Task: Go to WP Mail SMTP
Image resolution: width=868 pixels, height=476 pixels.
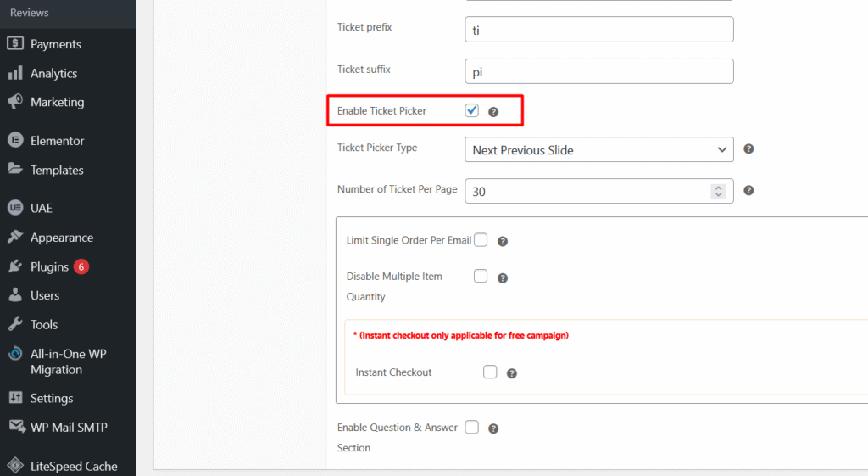Action: (69, 427)
